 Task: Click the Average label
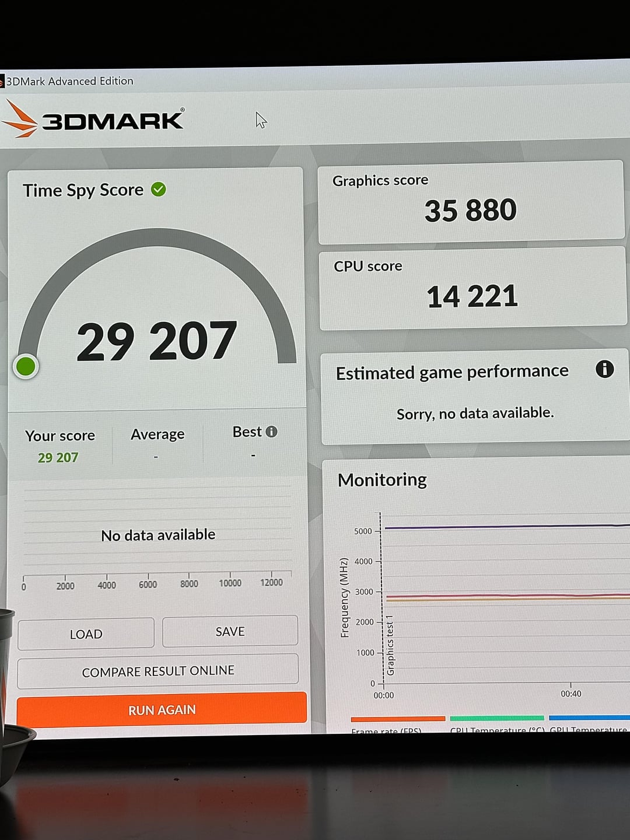click(157, 434)
